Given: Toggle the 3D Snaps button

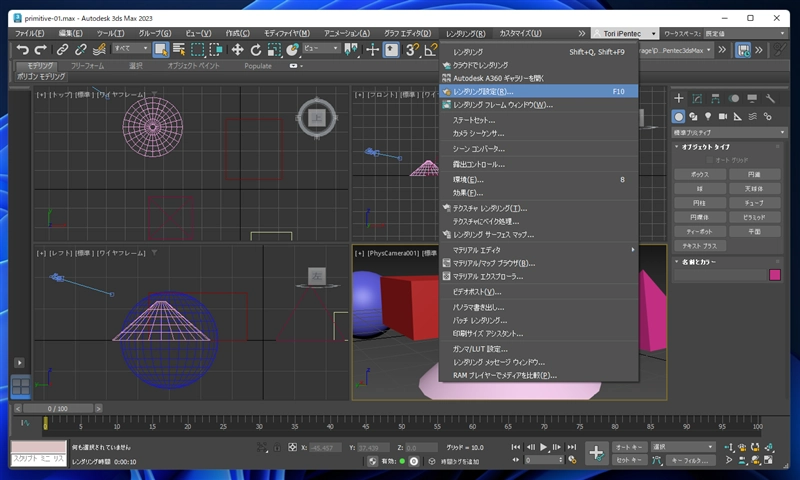Looking at the screenshot, I should coord(412,49).
